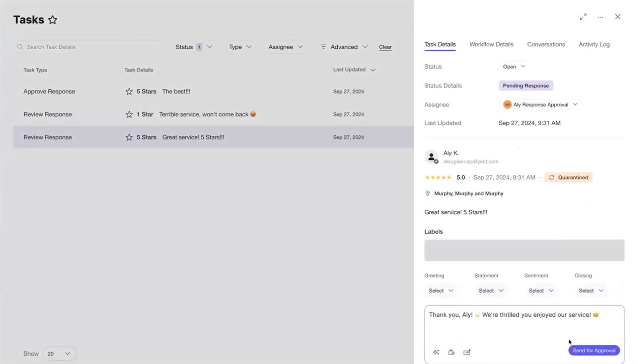The height and width of the screenshot is (364, 635).
Task: Click the Quarantined status refresh icon
Action: pos(552,177)
